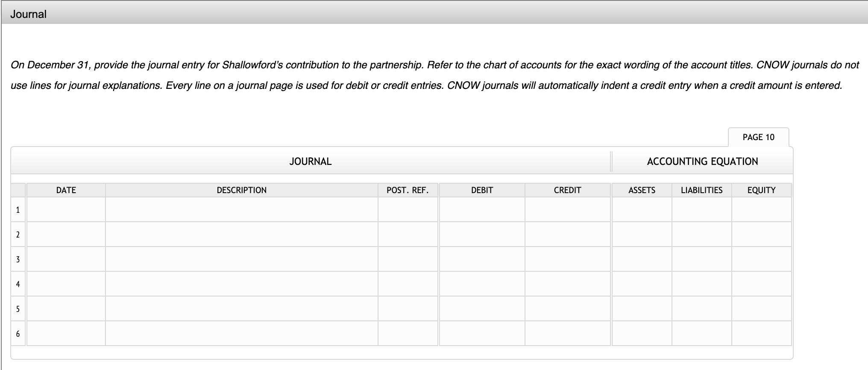Click the CREDIT column header
This screenshot has height=370, width=868.
pos(568,190)
